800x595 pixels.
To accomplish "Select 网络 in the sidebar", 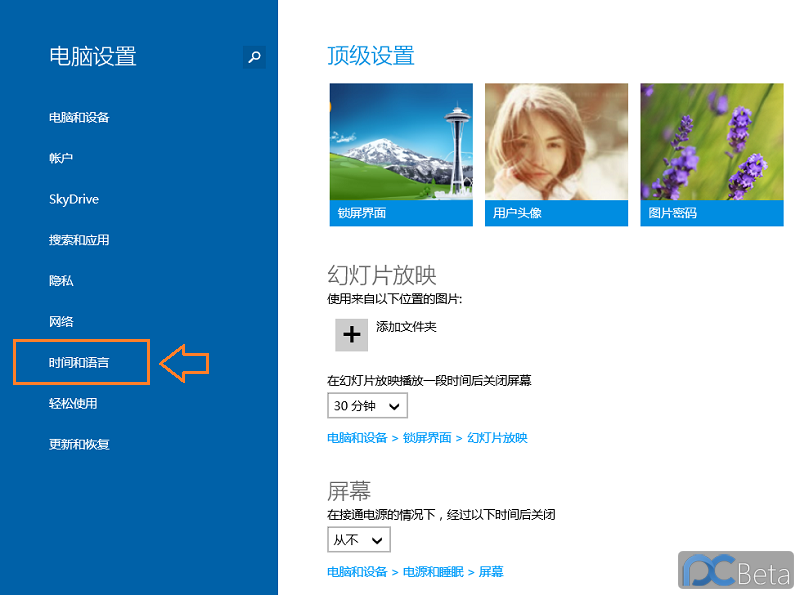I will pyautogui.click(x=61, y=322).
